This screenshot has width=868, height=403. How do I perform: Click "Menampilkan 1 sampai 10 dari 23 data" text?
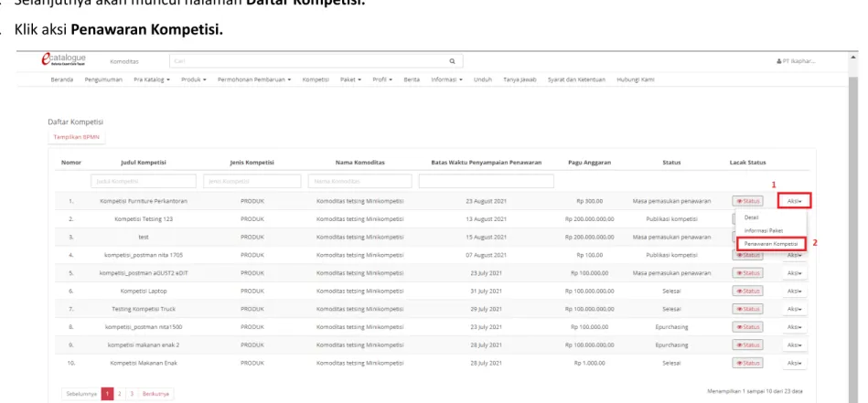pos(755,391)
